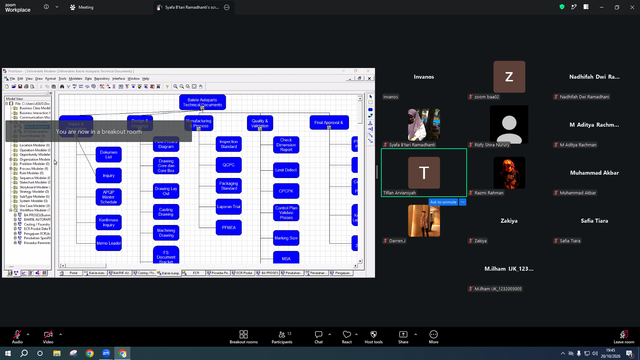
Task: Expand dropdown arrow beside meeting info icon
Action: pos(57,7)
